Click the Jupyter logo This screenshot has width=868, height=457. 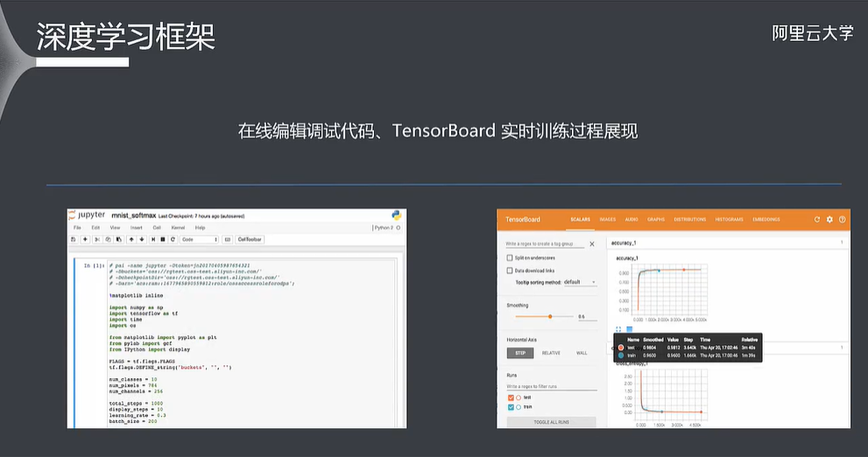pos(87,215)
